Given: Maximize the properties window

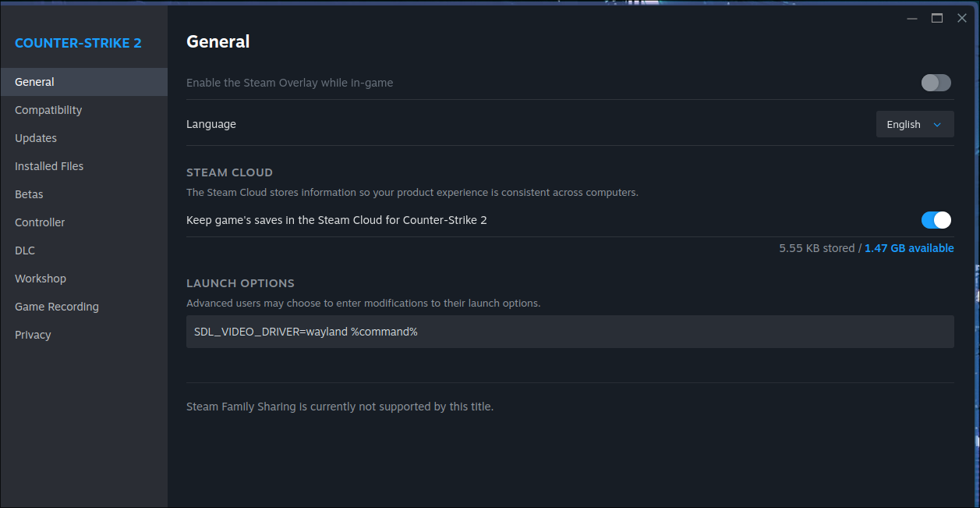Looking at the screenshot, I should click(x=937, y=18).
